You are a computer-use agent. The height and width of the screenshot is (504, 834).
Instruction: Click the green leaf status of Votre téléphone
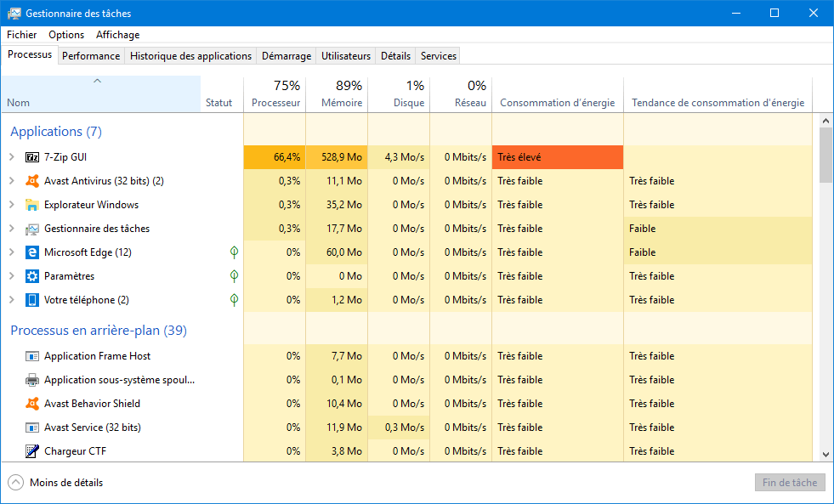tap(234, 300)
